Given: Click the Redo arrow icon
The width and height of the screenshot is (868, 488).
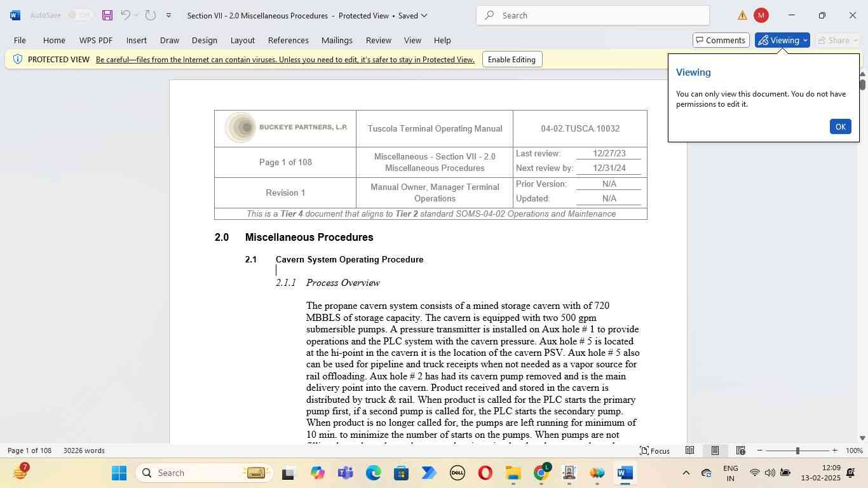Looking at the screenshot, I should coord(151,15).
